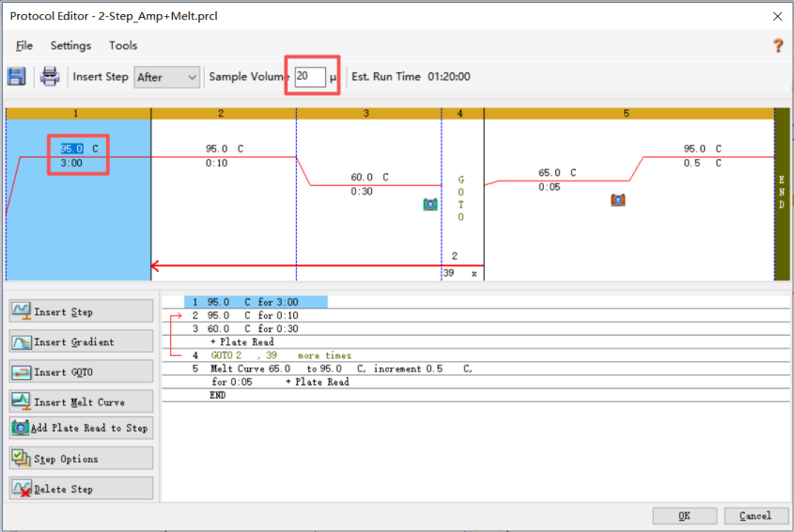Delete the selected step

coord(81,489)
